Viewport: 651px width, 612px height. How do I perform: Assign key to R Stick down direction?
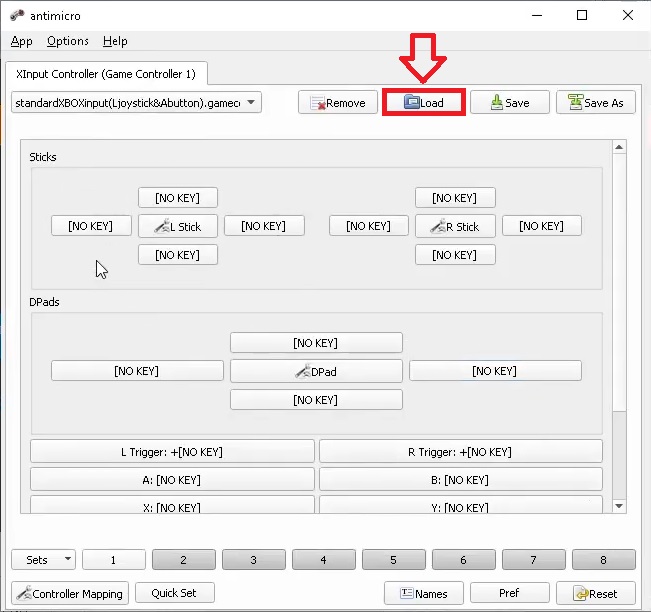pos(455,255)
